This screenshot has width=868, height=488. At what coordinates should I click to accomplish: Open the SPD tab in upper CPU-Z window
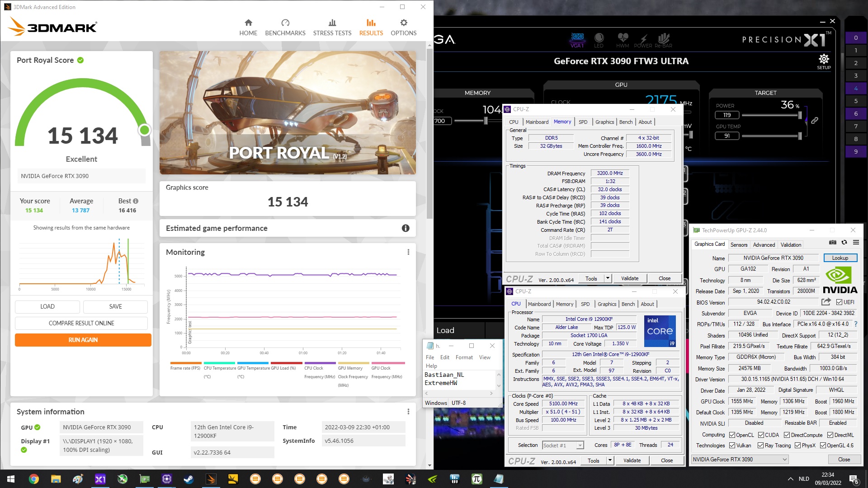point(583,122)
